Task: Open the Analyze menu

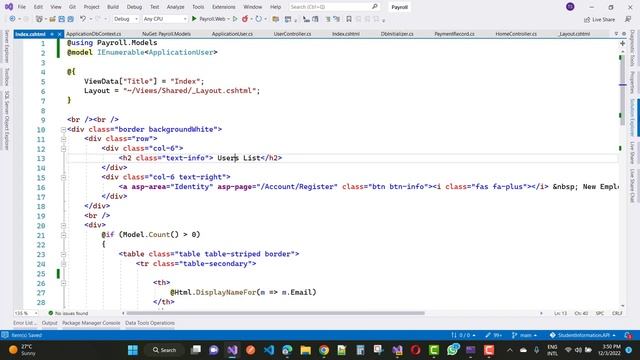Action: point(176,7)
